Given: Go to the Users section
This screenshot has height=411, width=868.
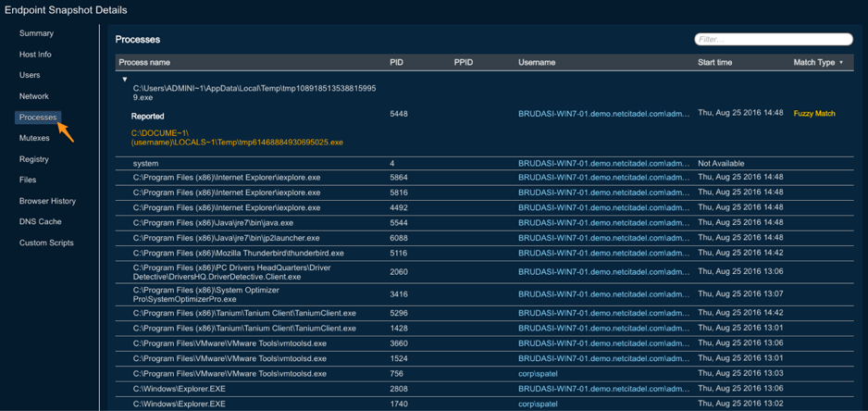Looking at the screenshot, I should click(30, 75).
